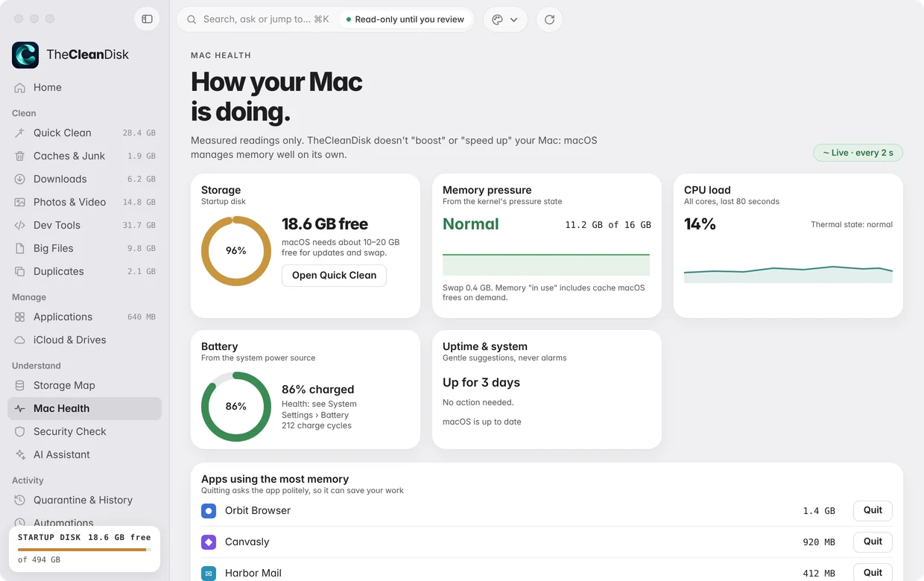The height and width of the screenshot is (581, 924).
Task: Click the Big Files 9.8 GB size
Action: coord(142,249)
